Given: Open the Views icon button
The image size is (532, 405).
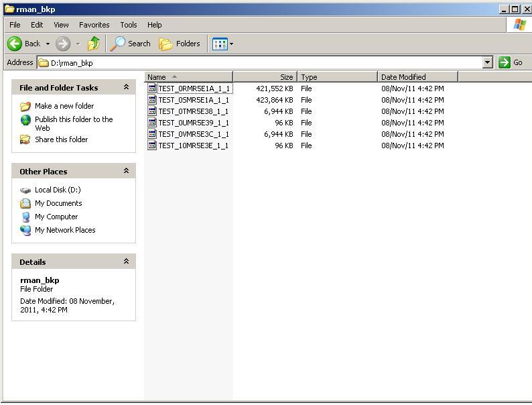Looking at the screenshot, I should coord(220,44).
